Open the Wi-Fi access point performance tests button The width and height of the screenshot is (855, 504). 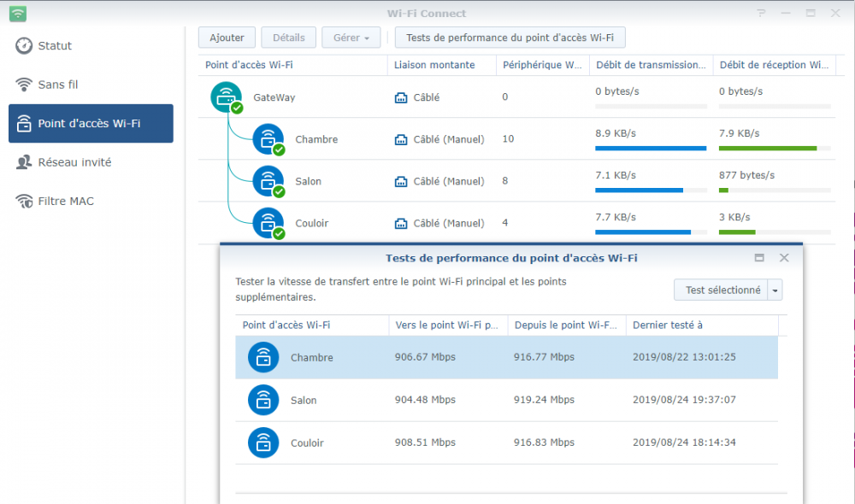[510, 38]
